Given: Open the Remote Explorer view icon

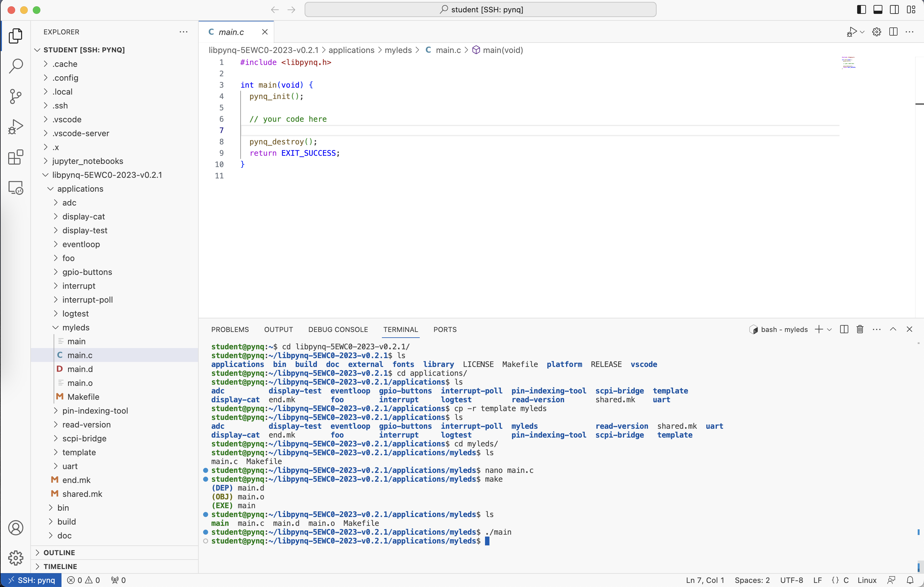Looking at the screenshot, I should [x=15, y=188].
